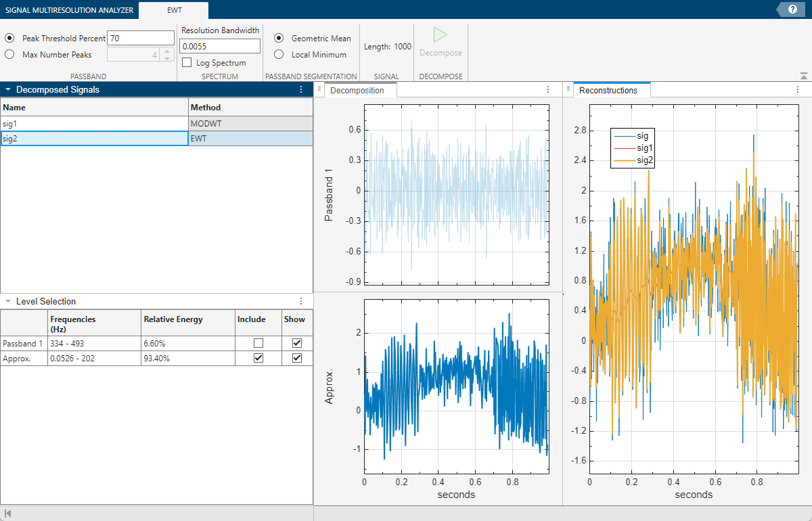Open Level Selection panel options ellipsis menu
The width and height of the screenshot is (812, 521).
pos(302,301)
